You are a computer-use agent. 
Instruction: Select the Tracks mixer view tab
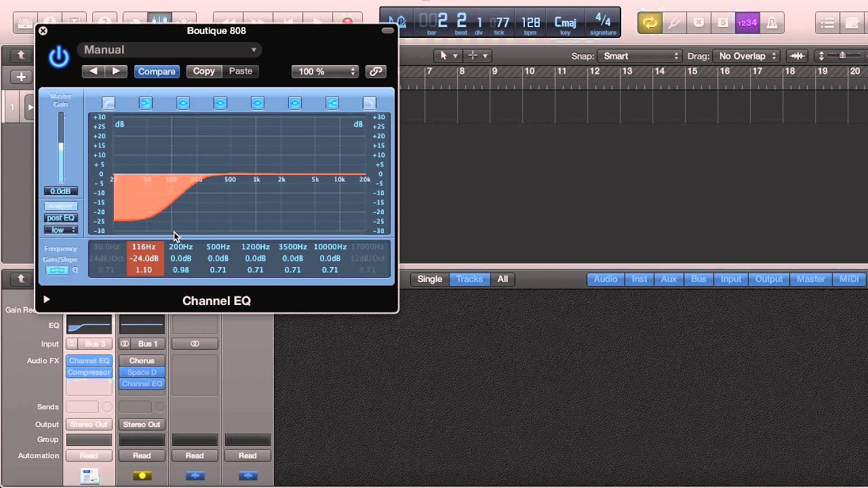[x=469, y=279]
